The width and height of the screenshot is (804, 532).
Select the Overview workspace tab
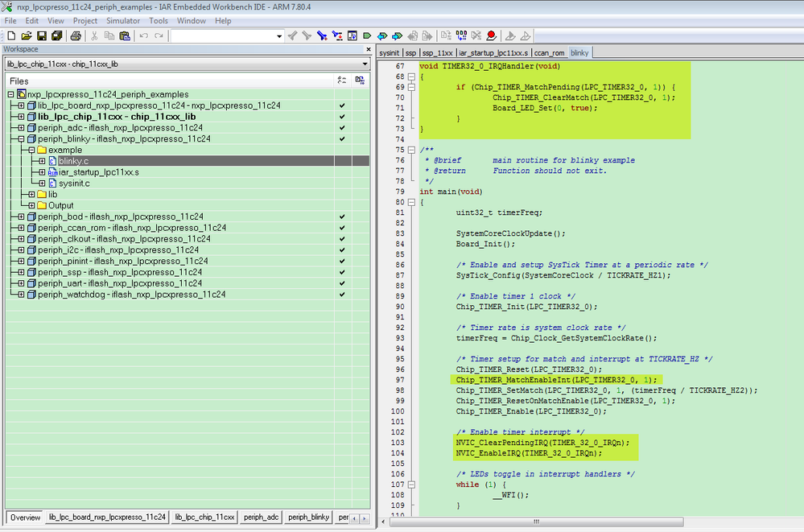pos(25,518)
